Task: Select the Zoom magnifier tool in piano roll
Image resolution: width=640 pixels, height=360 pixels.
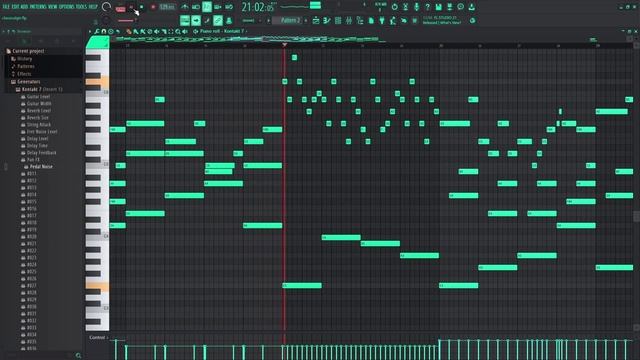Action: point(178,31)
